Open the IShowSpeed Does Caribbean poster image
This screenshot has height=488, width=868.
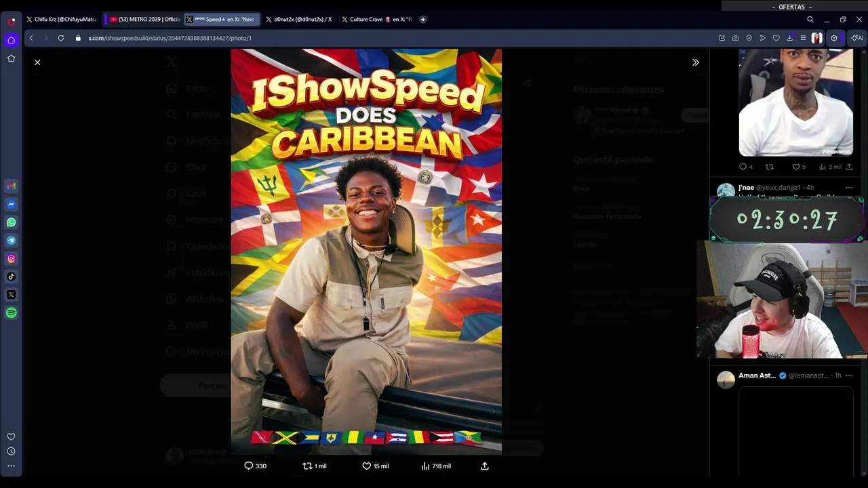[366, 251]
